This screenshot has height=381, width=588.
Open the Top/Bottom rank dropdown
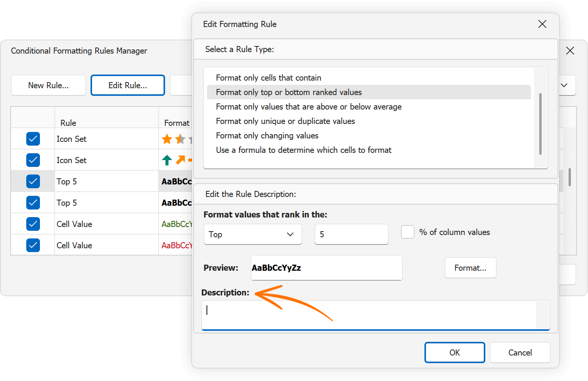click(x=253, y=235)
